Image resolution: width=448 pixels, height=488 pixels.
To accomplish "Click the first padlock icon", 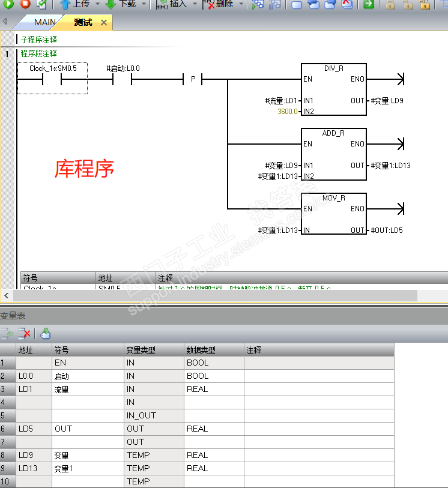I will pos(390,4).
